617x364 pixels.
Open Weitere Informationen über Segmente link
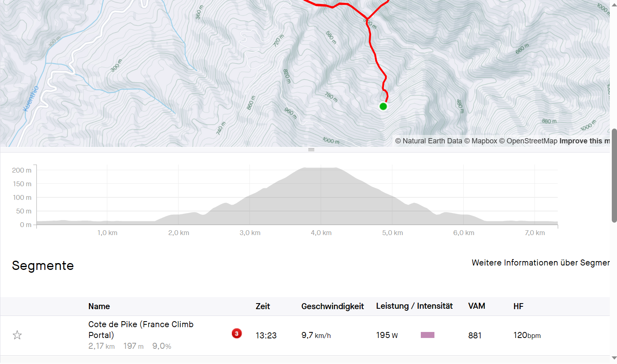coord(541,263)
